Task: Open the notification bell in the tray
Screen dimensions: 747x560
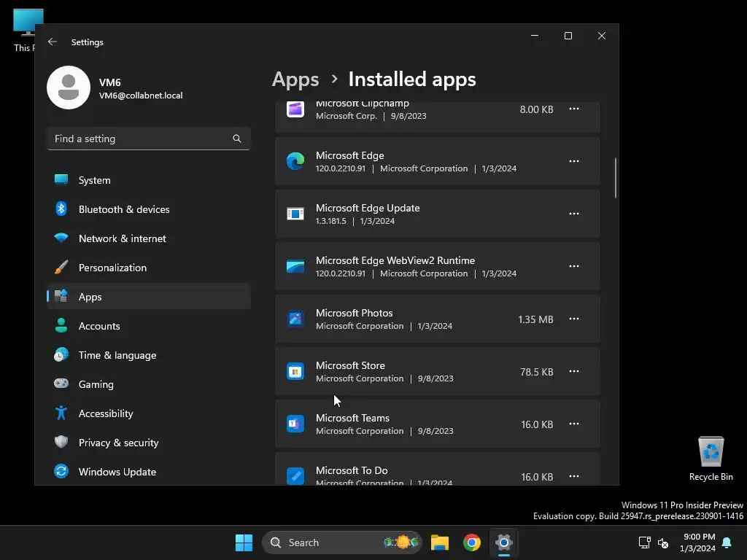Action: [x=727, y=542]
